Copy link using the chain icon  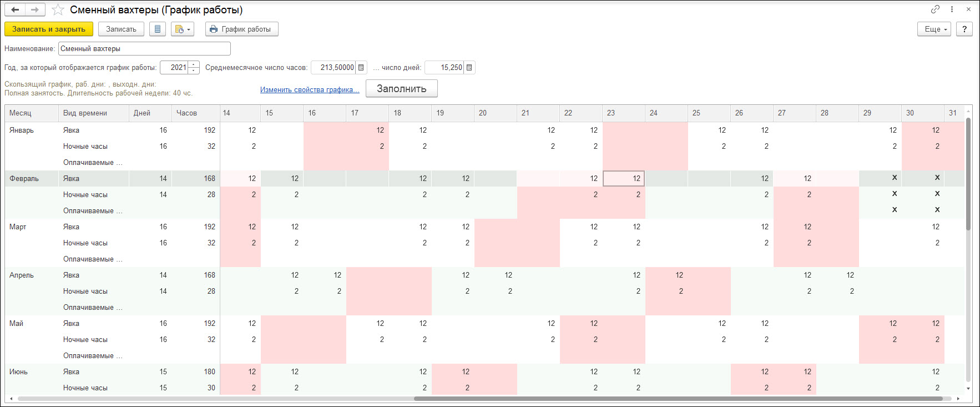[935, 9]
